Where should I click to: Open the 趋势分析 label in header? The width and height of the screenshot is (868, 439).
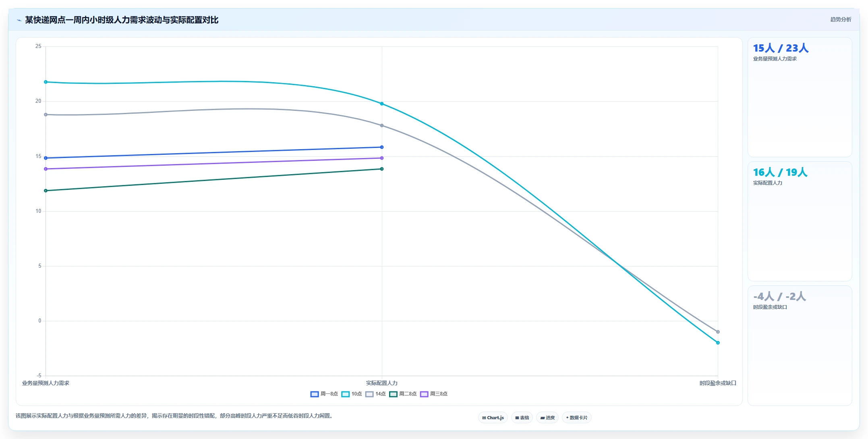(x=841, y=19)
